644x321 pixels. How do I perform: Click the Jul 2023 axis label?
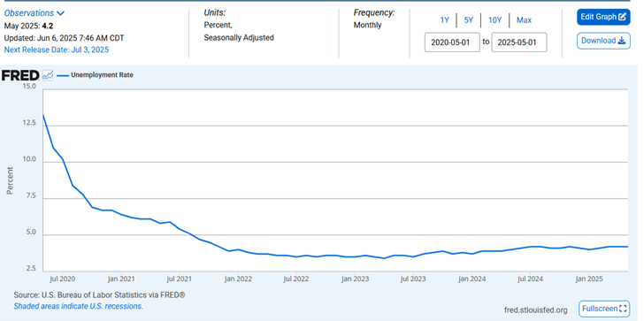point(413,279)
